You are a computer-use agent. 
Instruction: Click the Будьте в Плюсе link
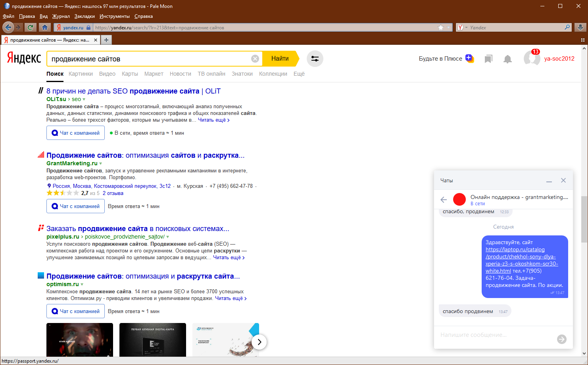(440, 59)
